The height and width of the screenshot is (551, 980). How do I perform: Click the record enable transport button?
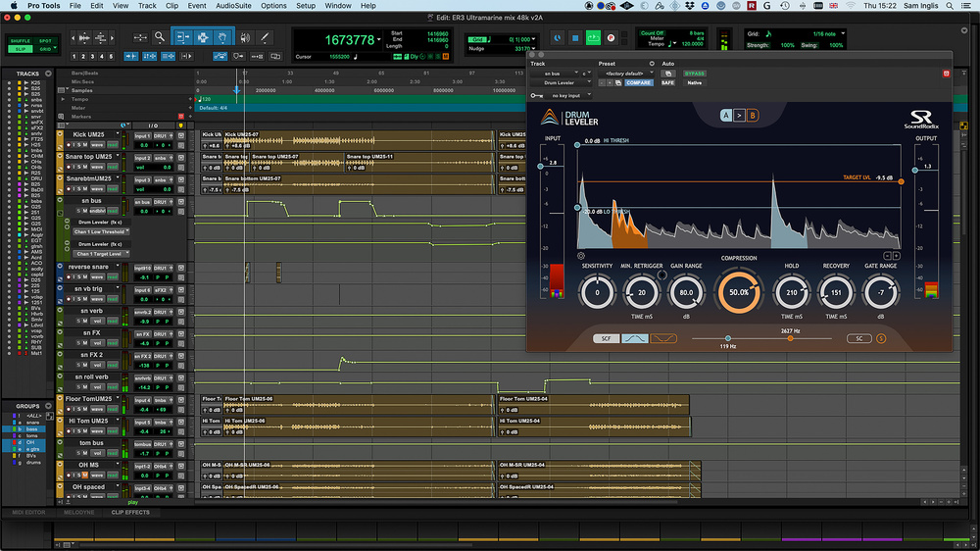(x=611, y=37)
